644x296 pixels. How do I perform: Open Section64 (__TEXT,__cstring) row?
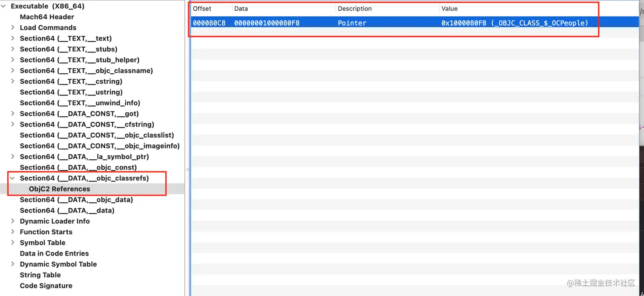click(71, 81)
